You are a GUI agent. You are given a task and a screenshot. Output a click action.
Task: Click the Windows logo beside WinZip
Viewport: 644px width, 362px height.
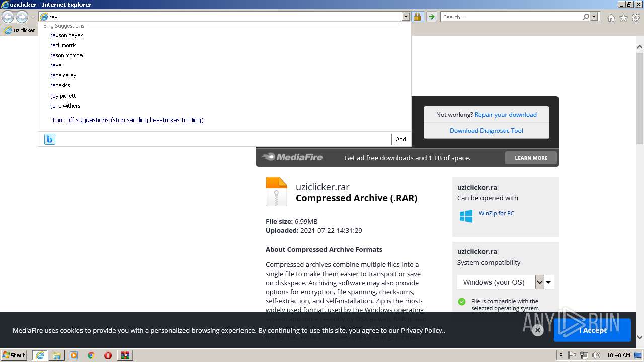[x=466, y=216]
